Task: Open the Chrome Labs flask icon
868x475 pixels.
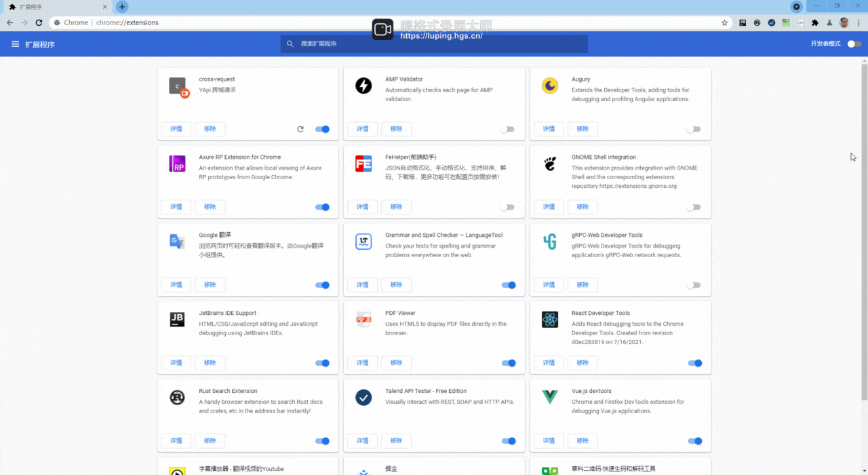Action: (x=829, y=22)
